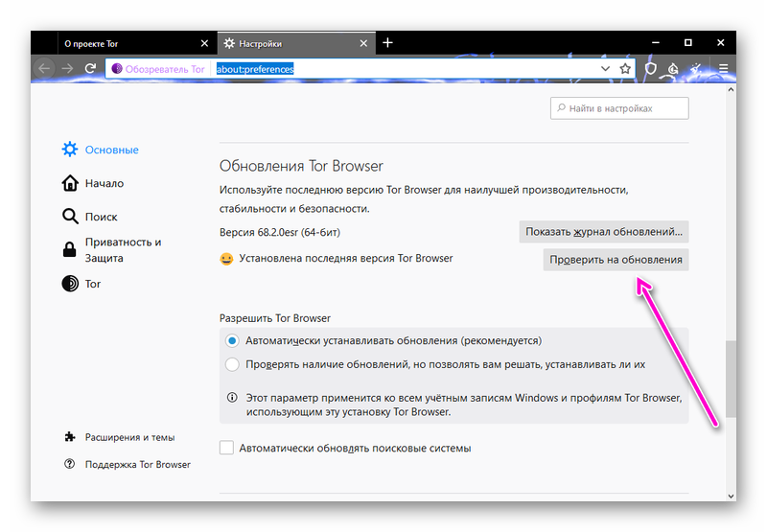Minimize the browser window
The height and width of the screenshot is (532, 767).
coord(656,43)
